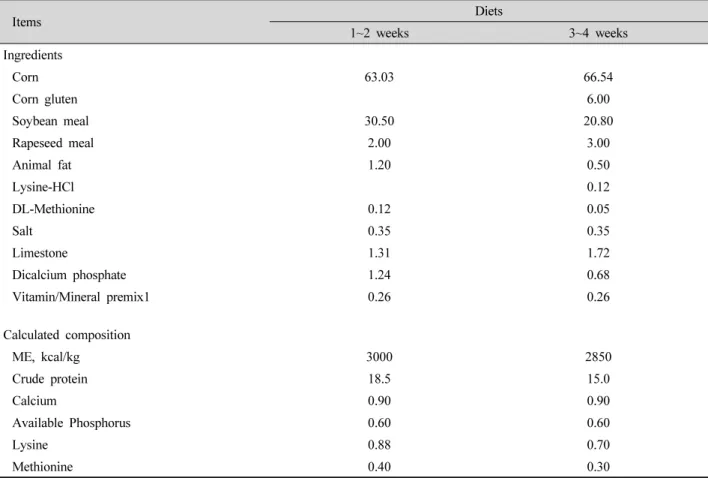
Task: Select the Ingredients section label
Action: pos(33,55)
